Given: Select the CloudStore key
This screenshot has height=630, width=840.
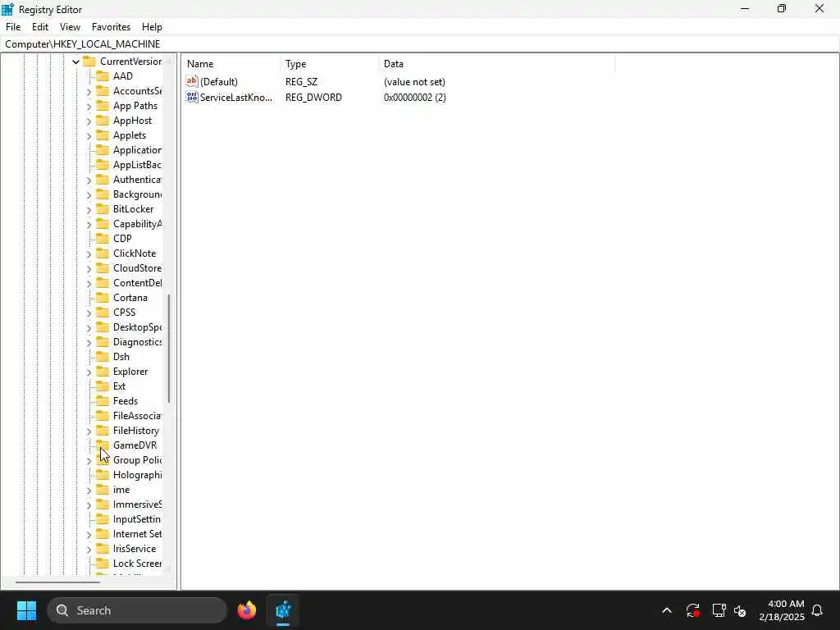Looking at the screenshot, I should click(137, 268).
